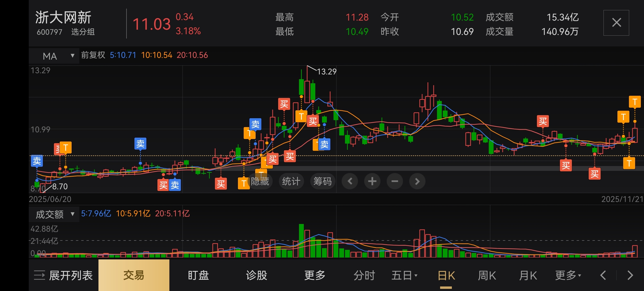This screenshot has height=291, width=644.
Task: Open the 诊股 stock diagnosis option
Action: click(x=257, y=275)
